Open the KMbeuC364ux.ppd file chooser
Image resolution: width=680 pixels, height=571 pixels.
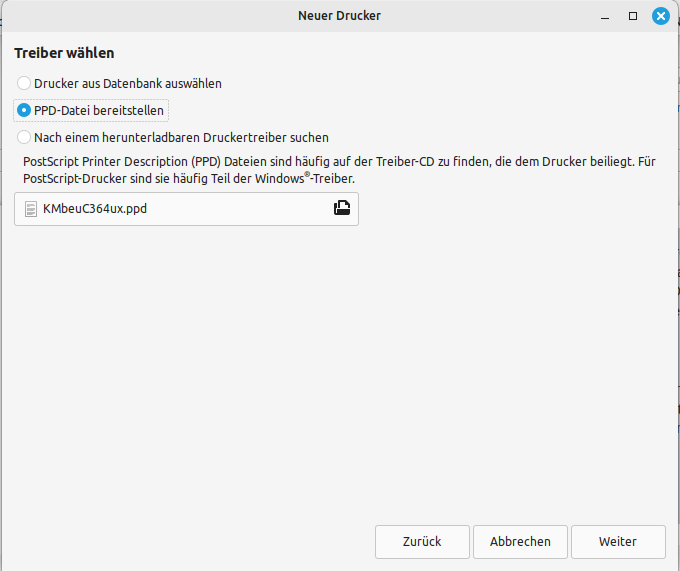click(x=186, y=209)
